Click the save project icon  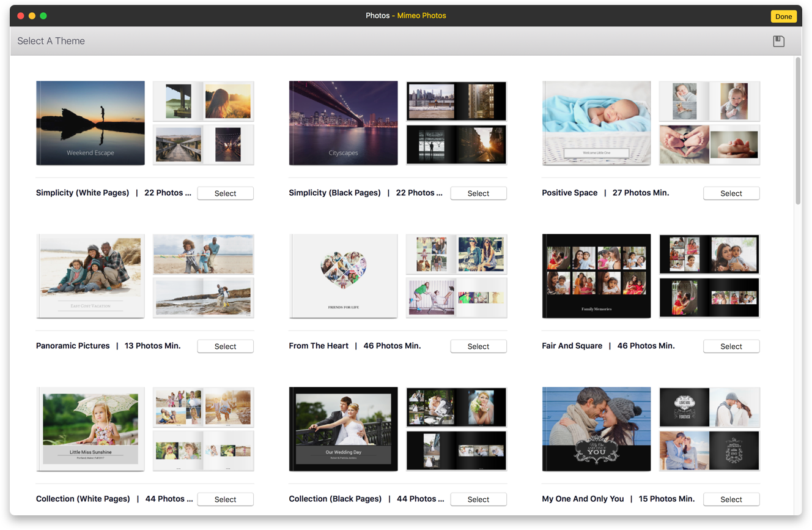coord(778,40)
